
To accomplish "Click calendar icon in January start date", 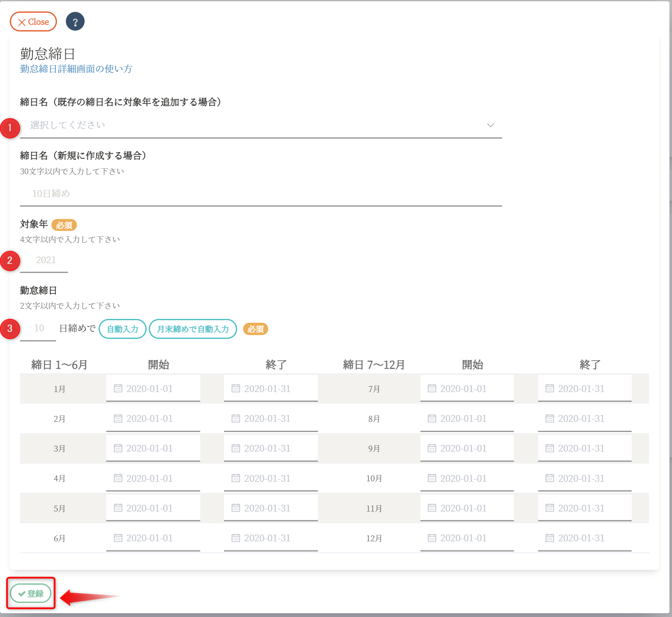I will click(118, 388).
